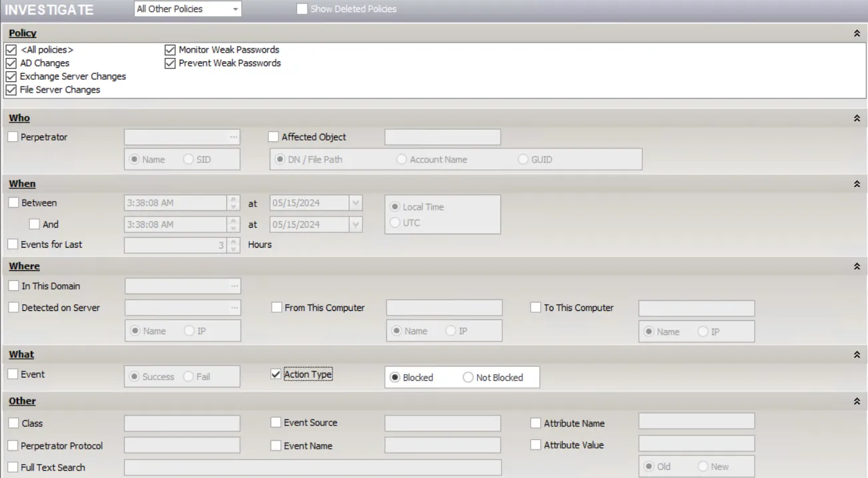Select Local Time radio button
The height and width of the screenshot is (478, 868).
[394, 207]
